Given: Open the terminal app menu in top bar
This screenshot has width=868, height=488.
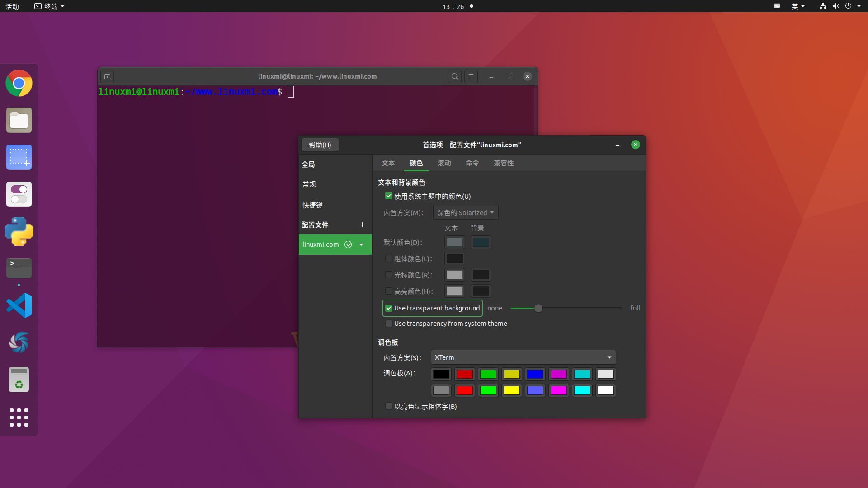Looking at the screenshot, I should pyautogui.click(x=50, y=6).
